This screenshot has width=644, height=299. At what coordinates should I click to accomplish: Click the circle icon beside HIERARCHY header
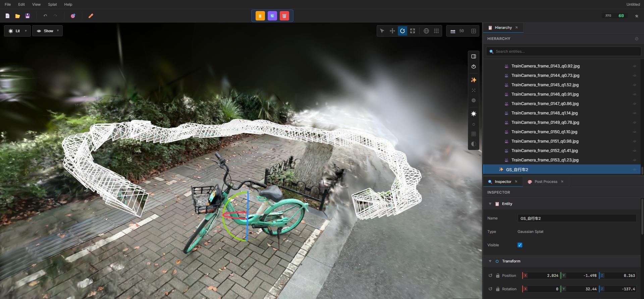(637, 39)
